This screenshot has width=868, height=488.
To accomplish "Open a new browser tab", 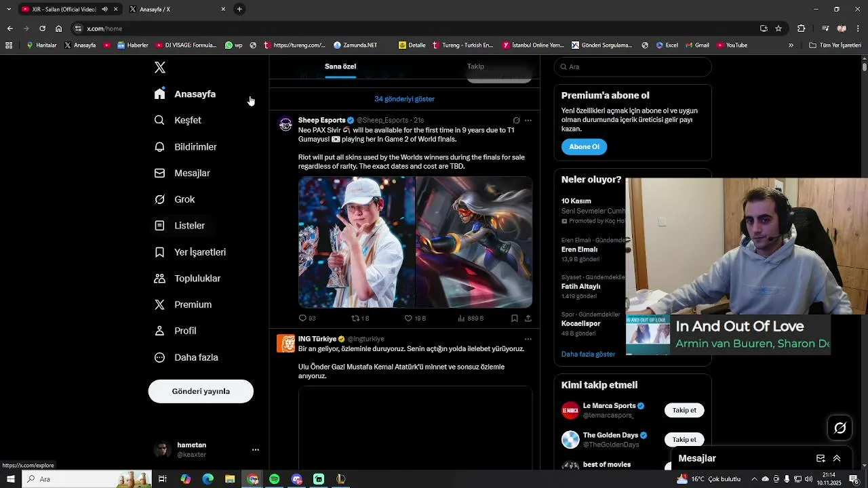I will coord(239,9).
